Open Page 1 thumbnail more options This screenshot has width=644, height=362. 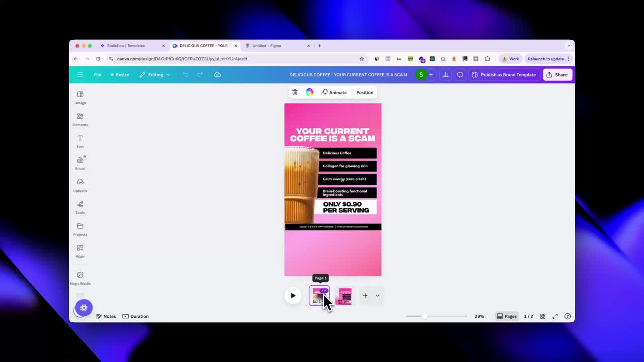[324, 291]
